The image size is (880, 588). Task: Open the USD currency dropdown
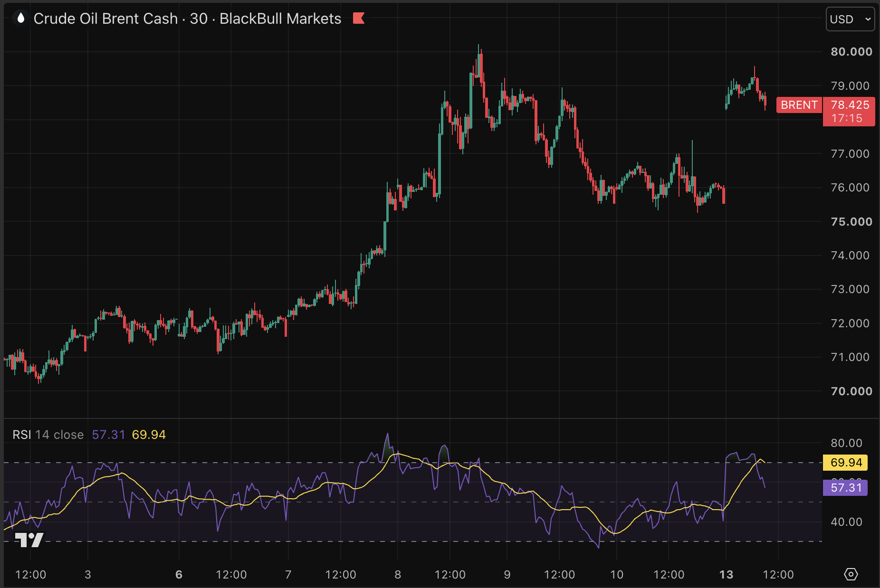point(850,19)
